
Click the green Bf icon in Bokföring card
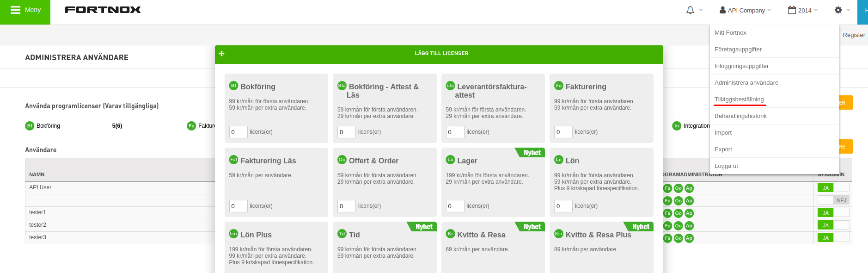pos(233,86)
